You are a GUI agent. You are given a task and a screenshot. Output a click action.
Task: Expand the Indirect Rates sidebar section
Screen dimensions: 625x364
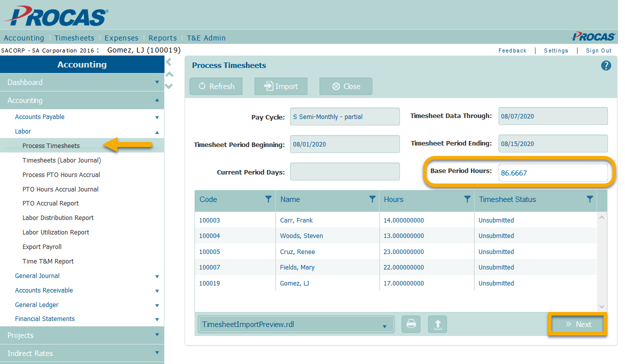pos(82,353)
